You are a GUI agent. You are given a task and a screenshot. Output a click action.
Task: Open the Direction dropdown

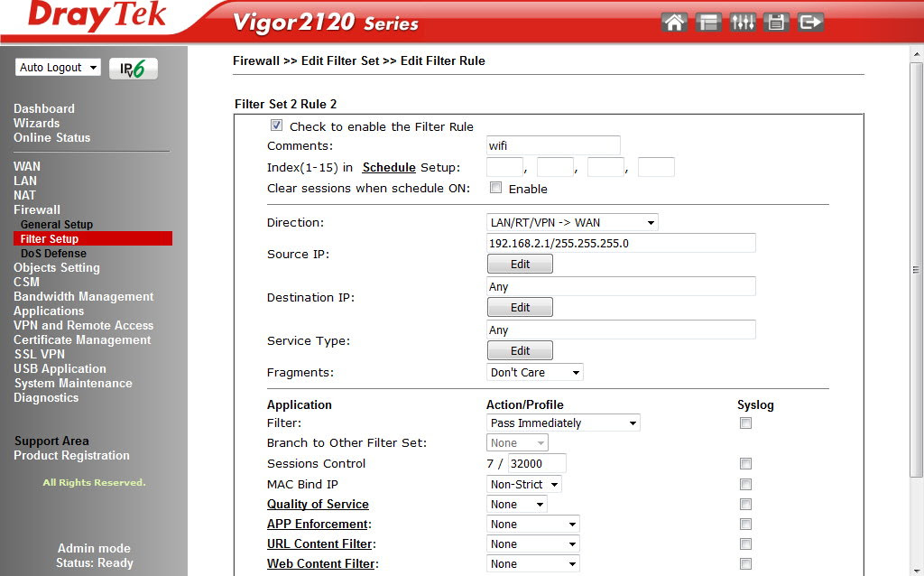pos(572,222)
